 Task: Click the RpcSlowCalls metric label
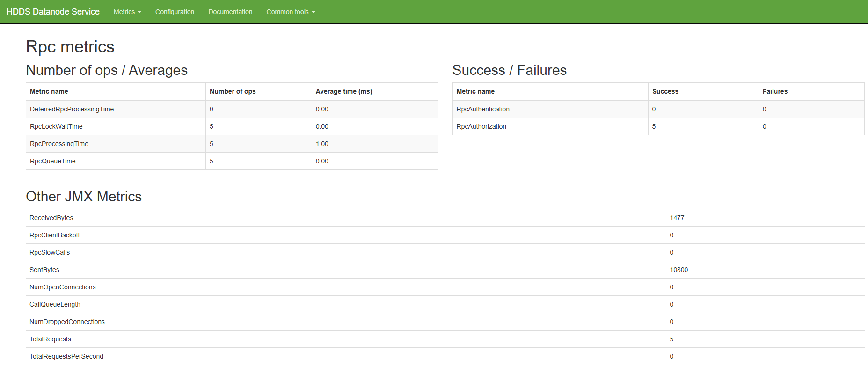pos(50,252)
